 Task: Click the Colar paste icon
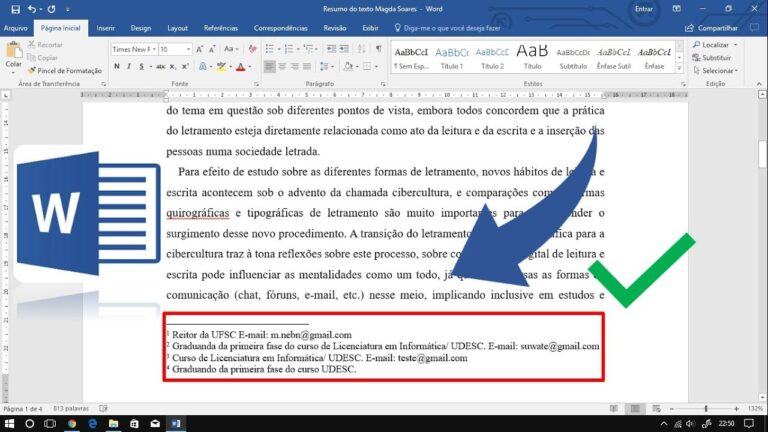tap(13, 51)
